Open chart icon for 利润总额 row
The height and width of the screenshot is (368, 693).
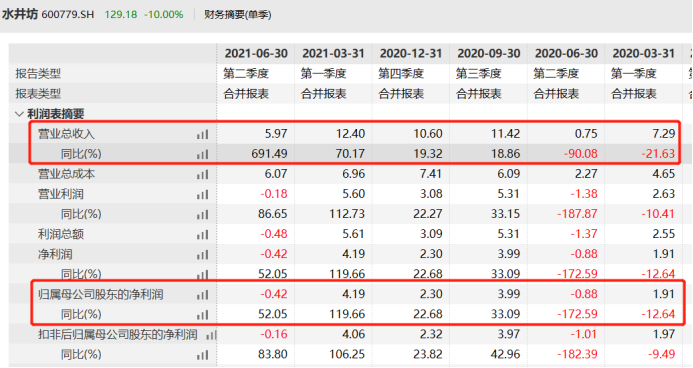(x=202, y=234)
